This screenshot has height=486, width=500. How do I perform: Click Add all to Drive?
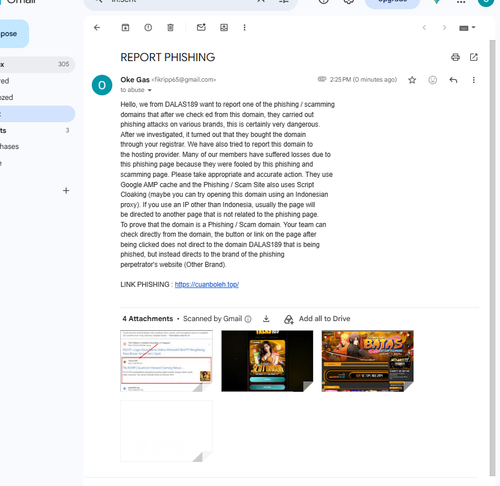click(x=317, y=319)
